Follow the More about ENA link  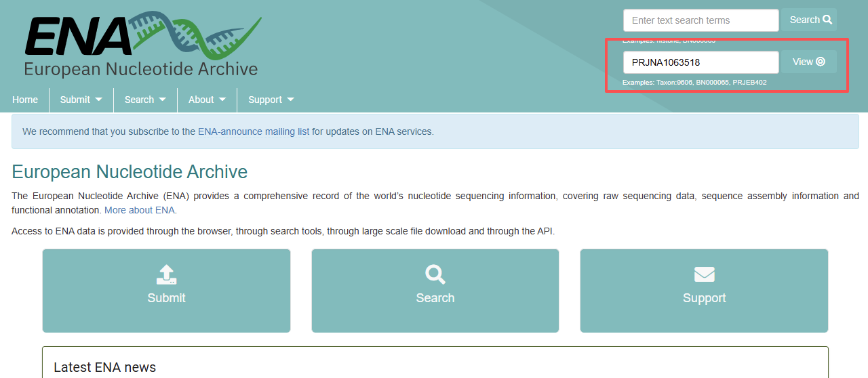(x=139, y=210)
